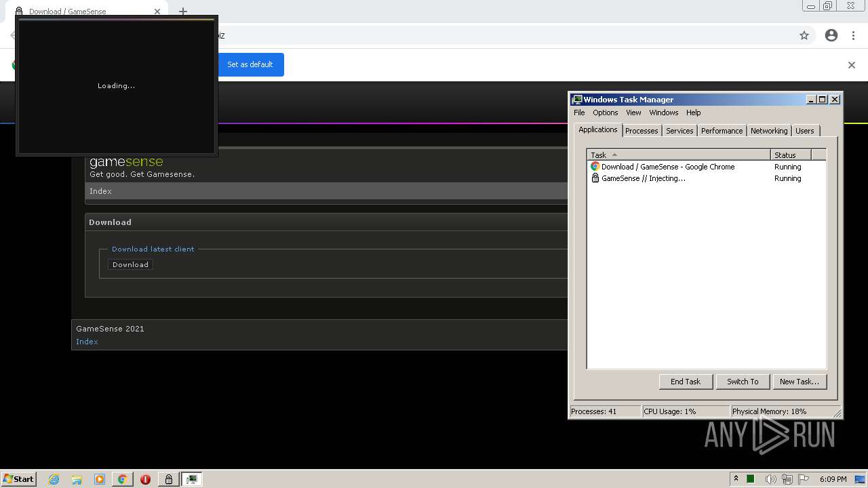
Task: Select the Applications tab
Action: click(x=598, y=129)
